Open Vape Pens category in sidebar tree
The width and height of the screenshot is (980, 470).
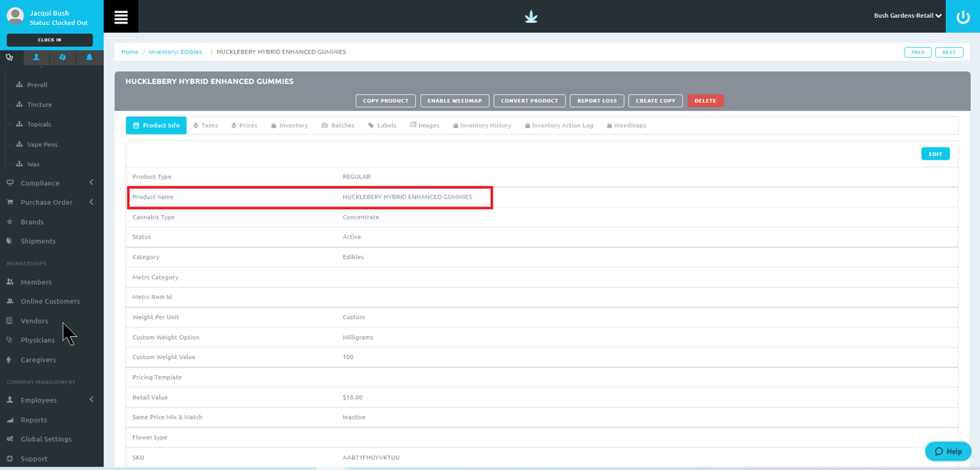42,145
